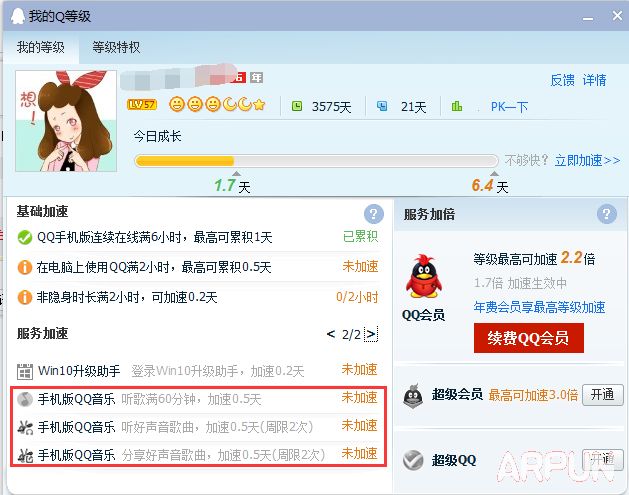Click 未加速 status for 分享好声音歌曲 row
The height and width of the screenshot is (495, 629).
click(359, 454)
